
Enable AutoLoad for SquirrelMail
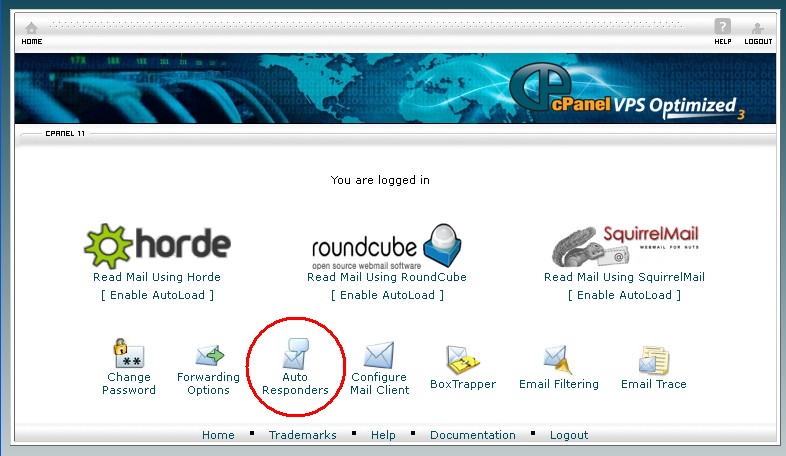point(624,295)
